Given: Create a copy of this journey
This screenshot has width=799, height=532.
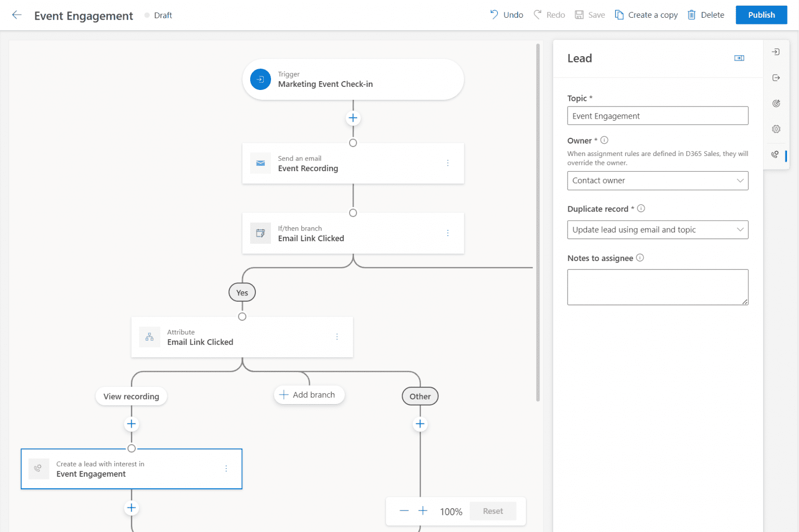Looking at the screenshot, I should (646, 15).
